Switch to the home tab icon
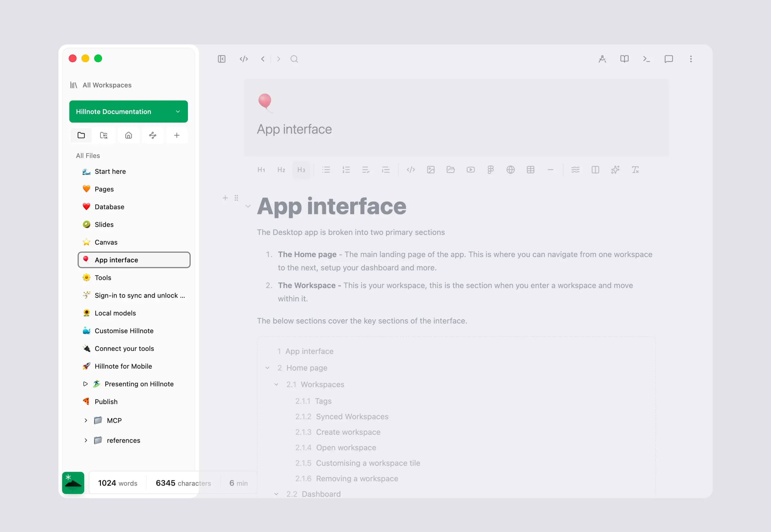The image size is (771, 532). click(x=128, y=135)
